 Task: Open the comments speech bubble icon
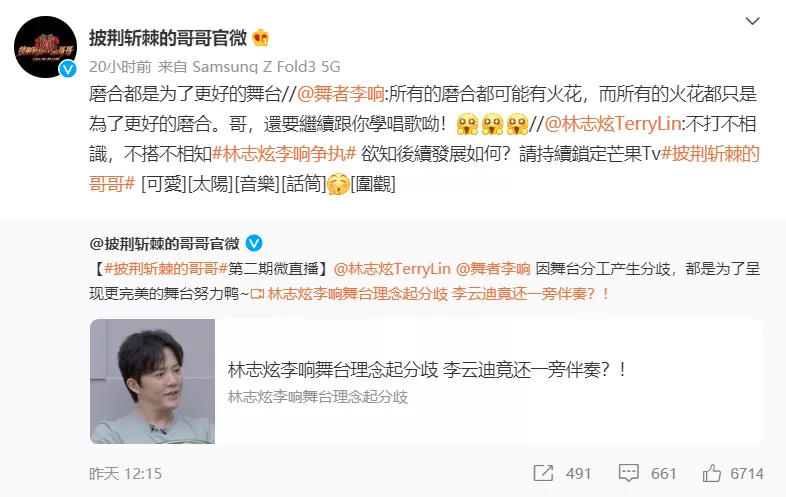point(628,473)
